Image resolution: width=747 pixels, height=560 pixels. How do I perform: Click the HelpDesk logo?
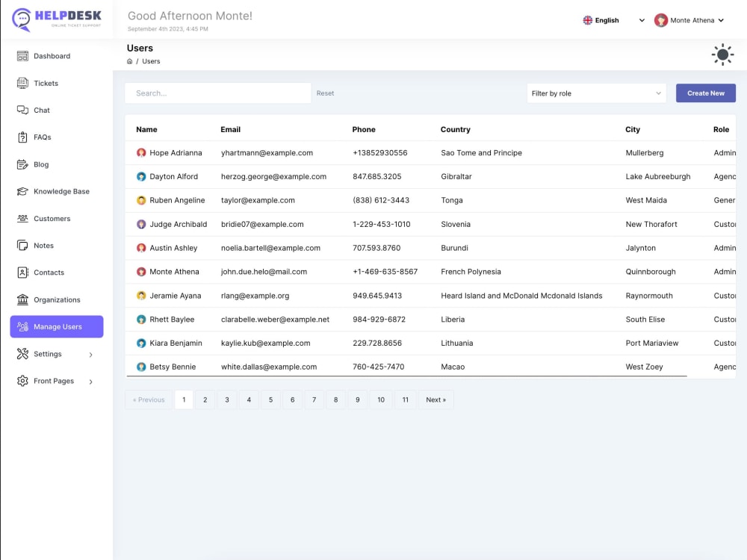pos(57,19)
